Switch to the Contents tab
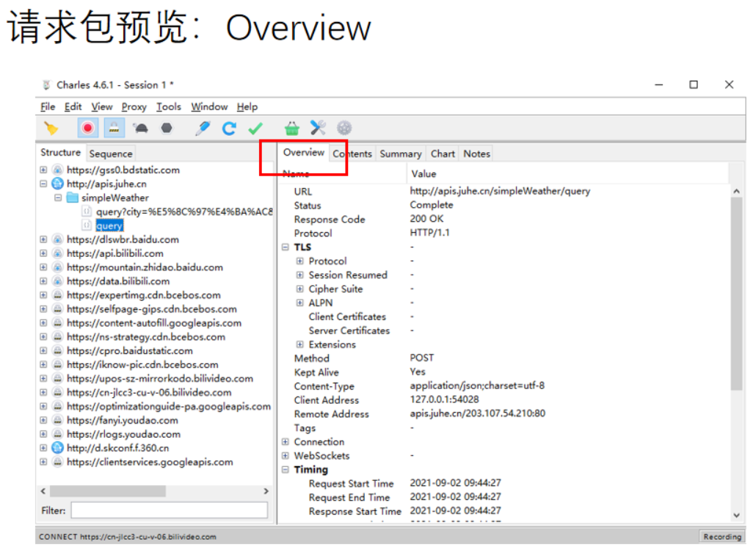 [x=352, y=153]
